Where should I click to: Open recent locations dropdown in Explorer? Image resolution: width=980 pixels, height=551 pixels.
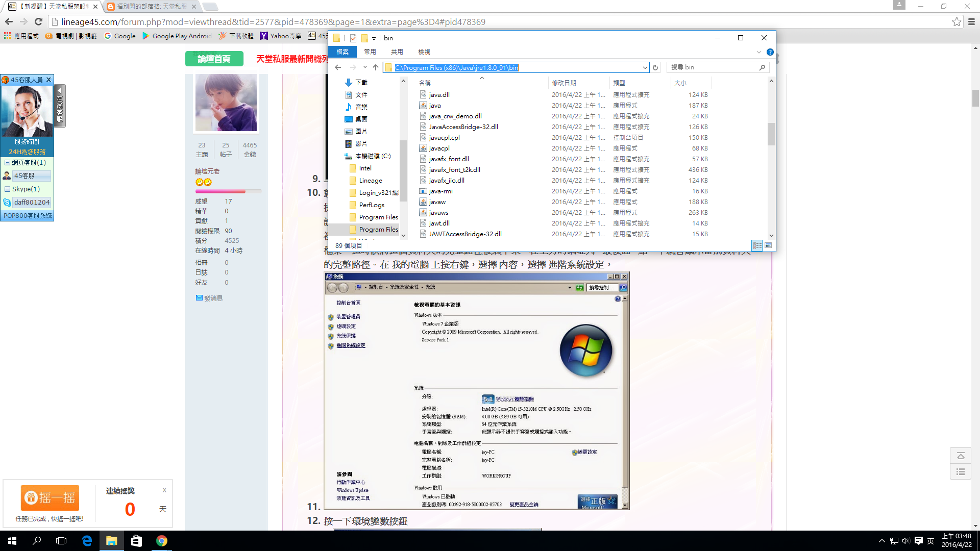pos(365,67)
